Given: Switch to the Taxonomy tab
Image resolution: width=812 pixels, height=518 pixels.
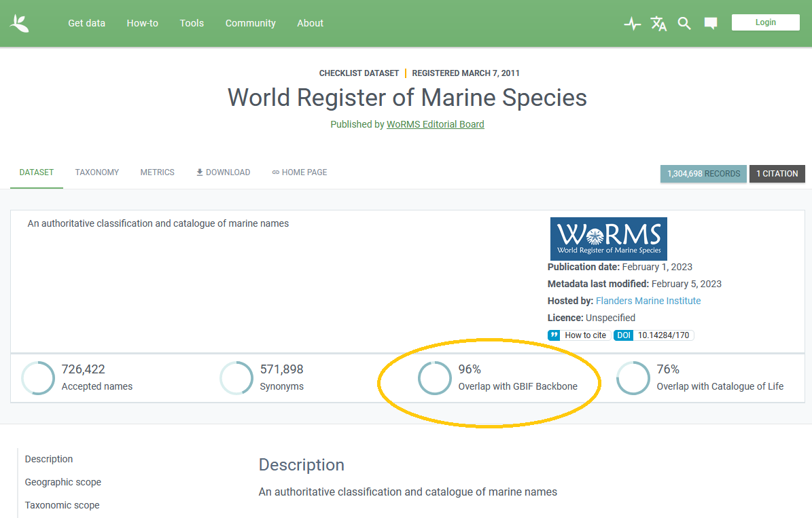Looking at the screenshot, I should (97, 172).
